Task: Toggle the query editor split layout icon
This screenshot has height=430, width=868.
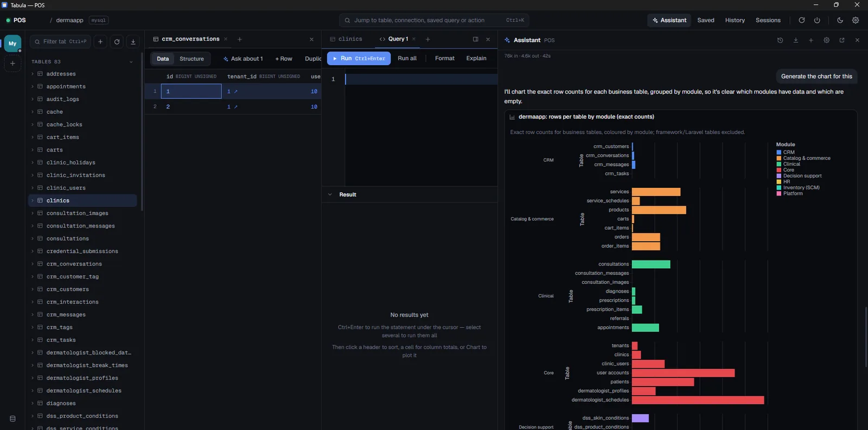Action: coord(476,39)
